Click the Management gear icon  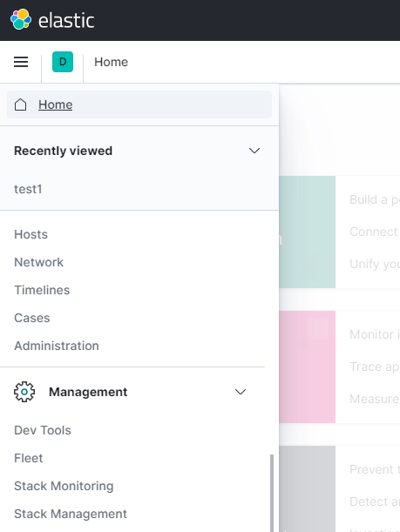click(x=24, y=392)
